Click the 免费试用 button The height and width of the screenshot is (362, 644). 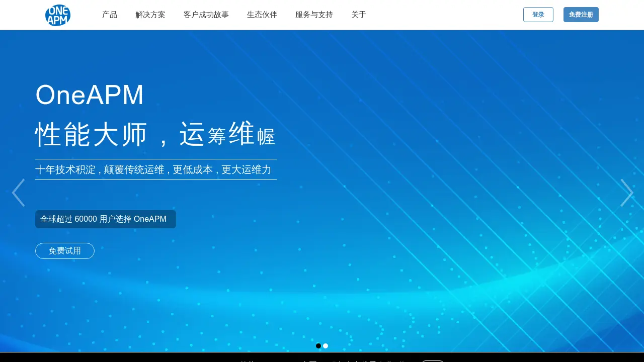coord(65,251)
